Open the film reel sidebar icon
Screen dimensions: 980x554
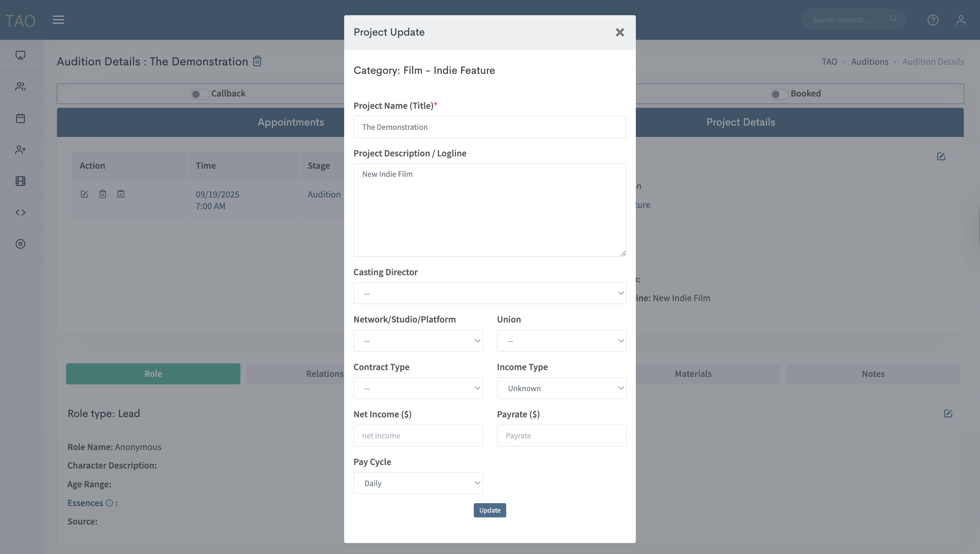(x=20, y=181)
